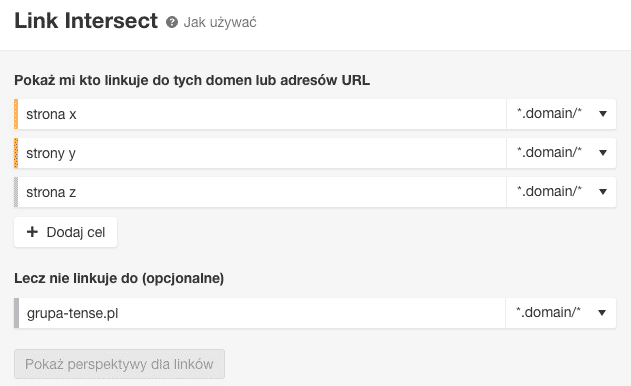Click the "Lecz nie linkuje do (opcjonalne)" label
The height and width of the screenshot is (386, 631).
click(x=119, y=278)
